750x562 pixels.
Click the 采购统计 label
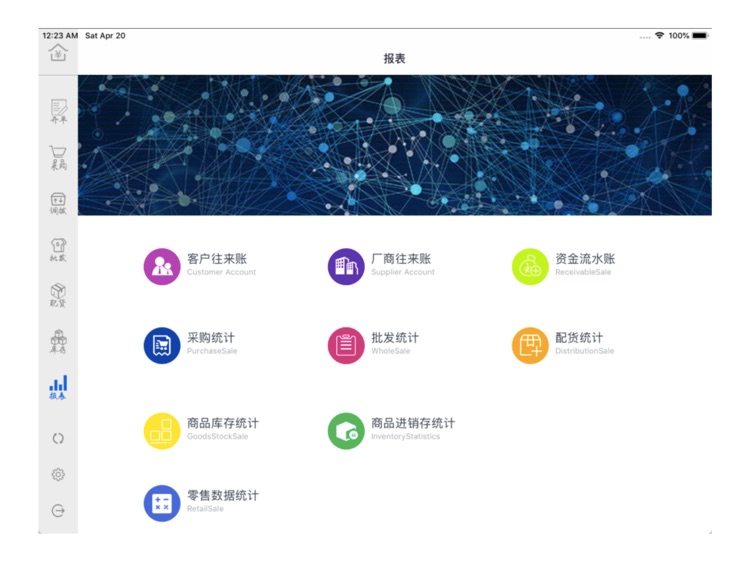(211, 338)
